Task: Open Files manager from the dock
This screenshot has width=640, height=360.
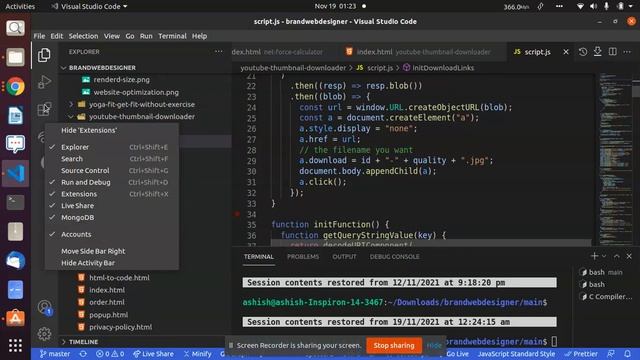Action: pyautogui.click(x=16, y=57)
